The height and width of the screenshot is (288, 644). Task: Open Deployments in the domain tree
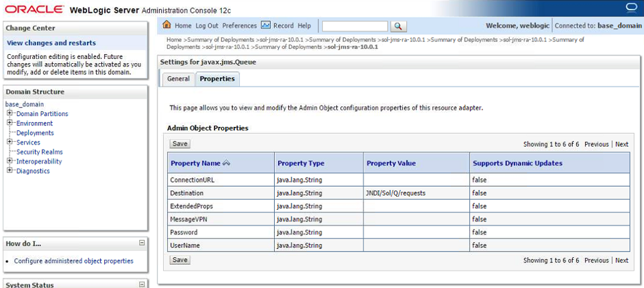point(35,133)
